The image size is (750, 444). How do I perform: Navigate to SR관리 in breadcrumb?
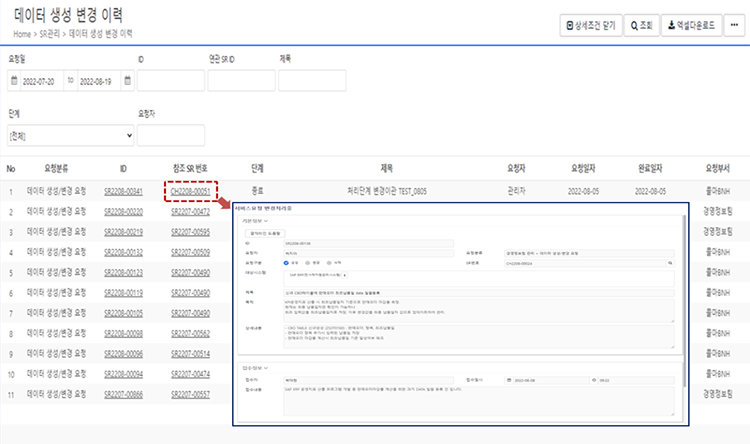click(x=53, y=34)
